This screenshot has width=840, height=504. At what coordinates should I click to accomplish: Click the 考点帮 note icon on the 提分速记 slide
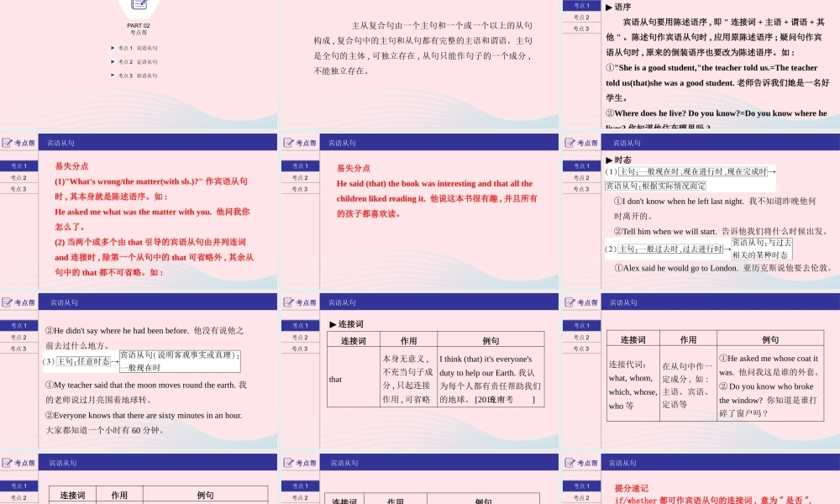pyautogui.click(x=570, y=463)
